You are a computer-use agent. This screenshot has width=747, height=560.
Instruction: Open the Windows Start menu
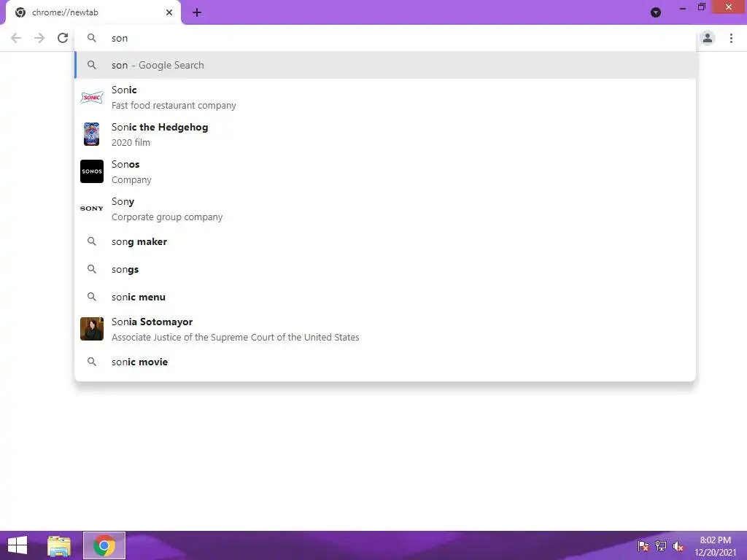(x=18, y=545)
